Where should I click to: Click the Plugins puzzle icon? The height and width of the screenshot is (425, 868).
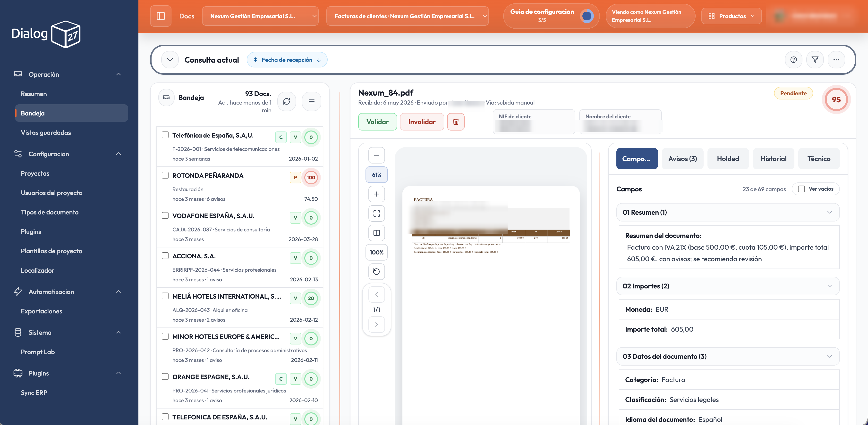18,373
